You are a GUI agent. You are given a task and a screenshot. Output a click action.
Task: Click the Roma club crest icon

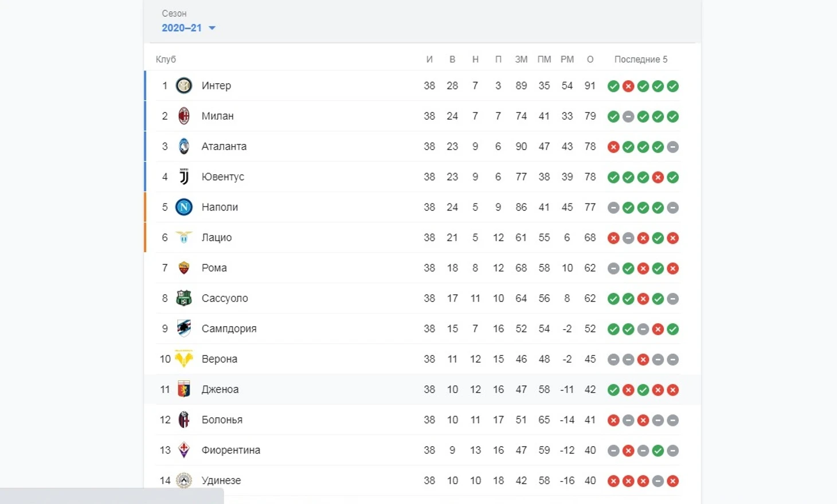pyautogui.click(x=184, y=268)
